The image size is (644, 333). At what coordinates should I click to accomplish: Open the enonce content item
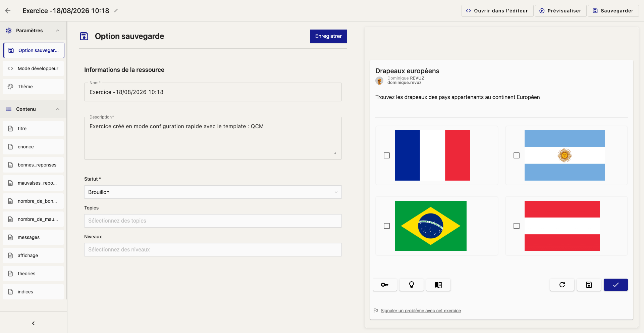pos(33,147)
